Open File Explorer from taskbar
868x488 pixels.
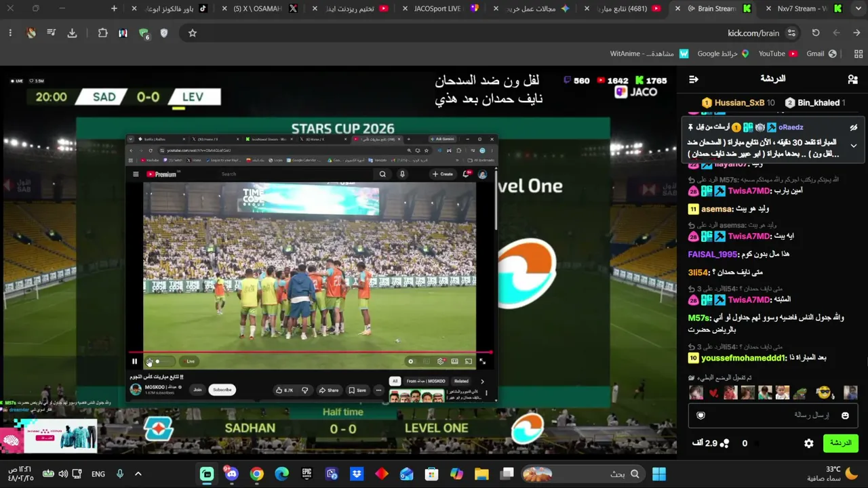tap(481, 474)
